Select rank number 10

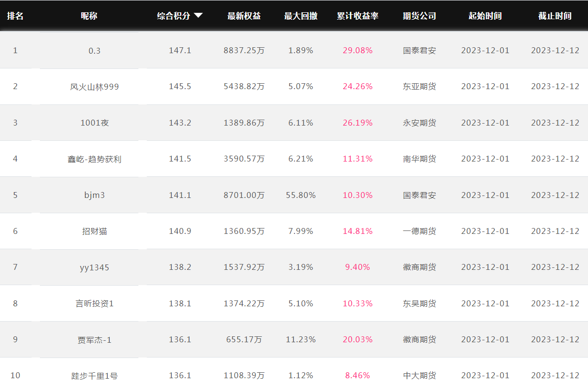click(15, 375)
